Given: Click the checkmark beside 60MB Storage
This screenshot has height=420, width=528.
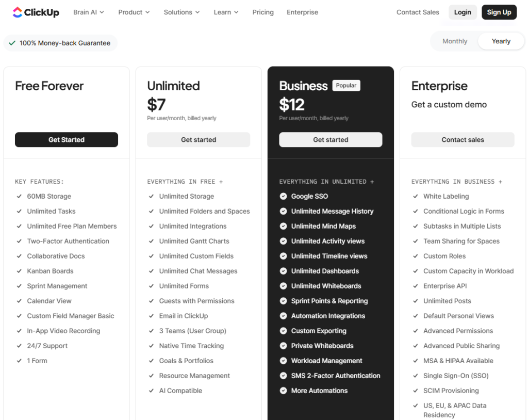Looking at the screenshot, I should pos(19,196).
